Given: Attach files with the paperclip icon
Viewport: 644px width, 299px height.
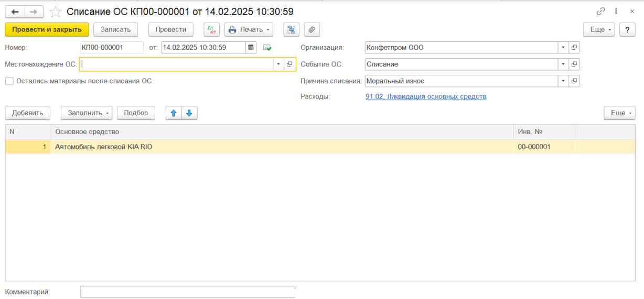Looking at the screenshot, I should (x=312, y=29).
